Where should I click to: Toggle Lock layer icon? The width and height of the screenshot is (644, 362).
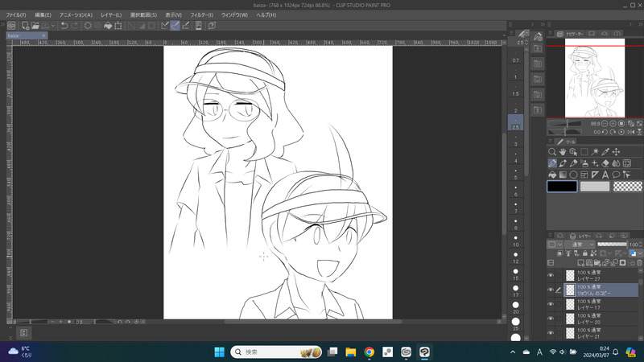click(585, 253)
